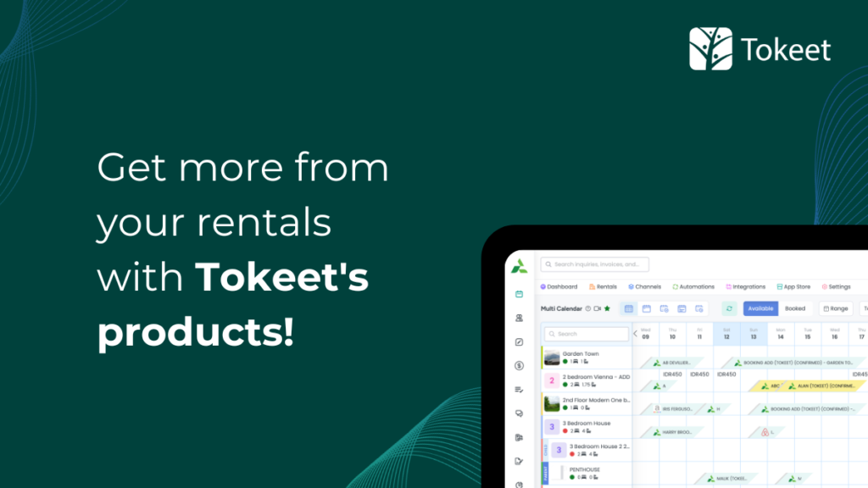Viewport: 868px width, 488px height.
Task: Open the Automations menu item
Action: (693, 286)
